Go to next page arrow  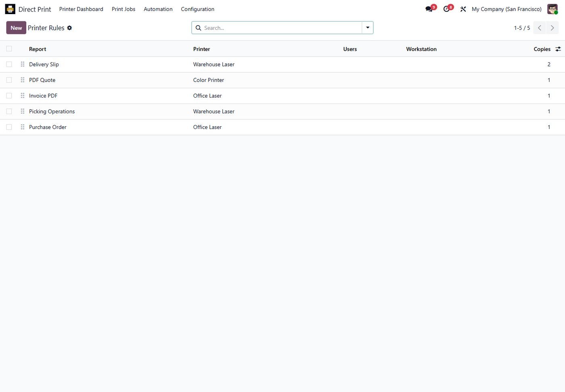tap(552, 28)
